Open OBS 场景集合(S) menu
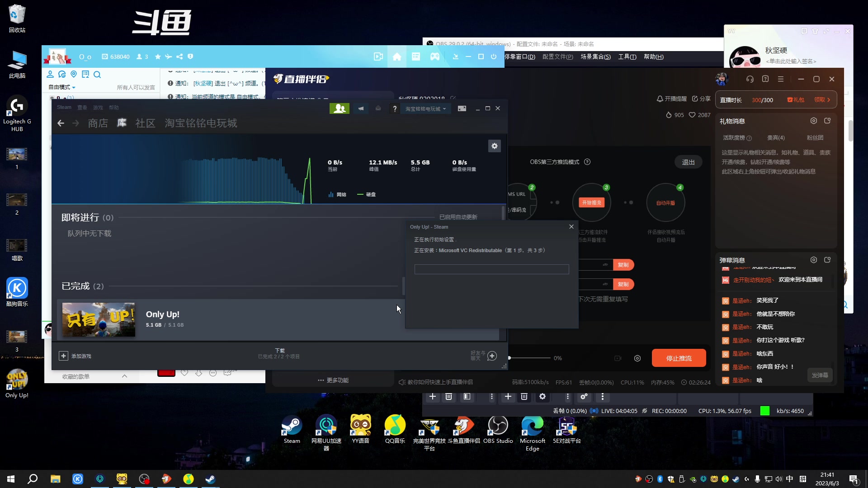868x488 pixels. point(595,57)
